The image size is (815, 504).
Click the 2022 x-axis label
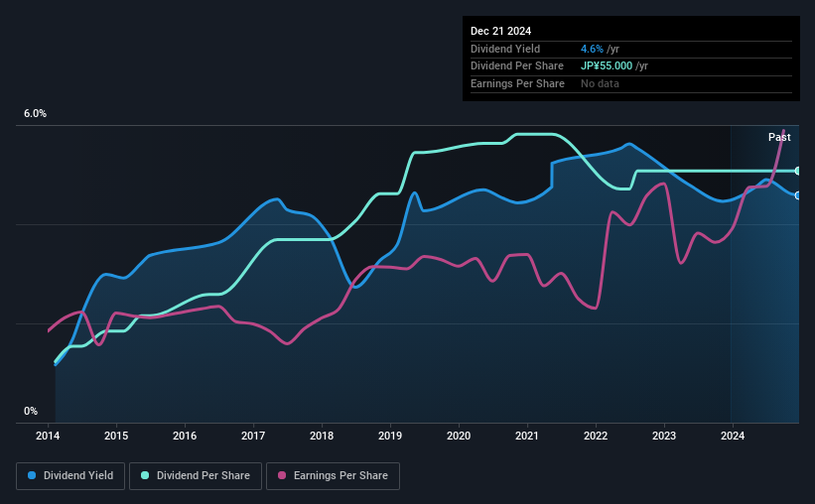tap(596, 436)
